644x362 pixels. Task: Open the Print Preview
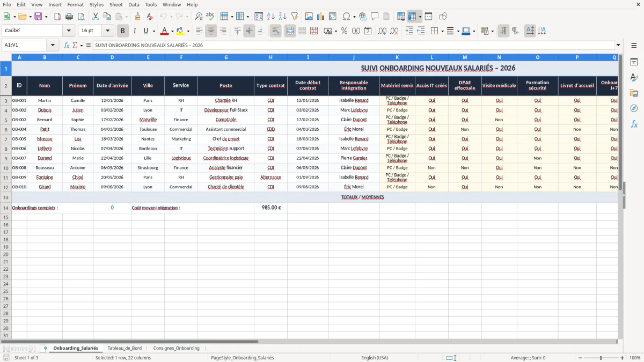pos(81,17)
